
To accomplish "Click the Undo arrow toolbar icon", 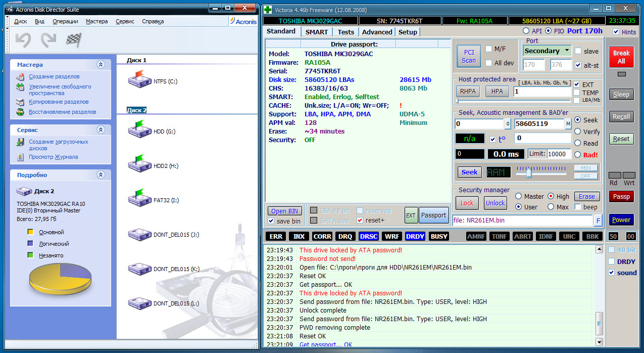I will (x=23, y=40).
